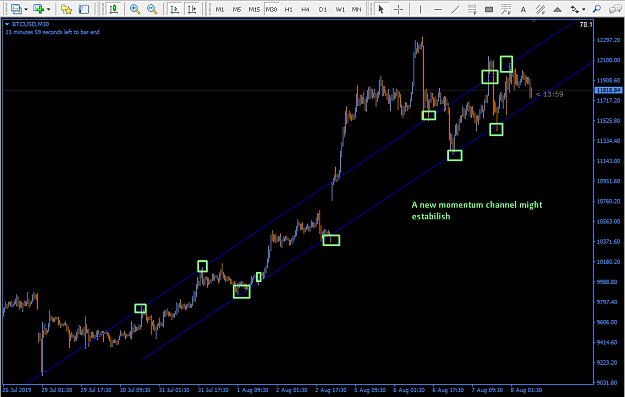
Task: Select the arrow Cursor tool
Action: click(x=381, y=9)
